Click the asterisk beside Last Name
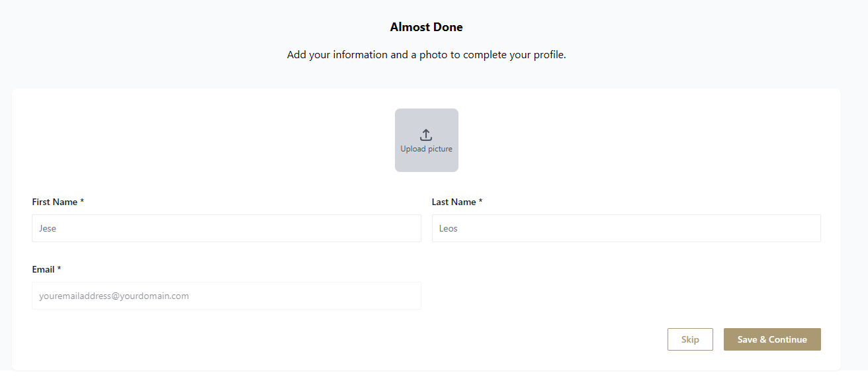Viewport: 868px width, 387px height. click(x=481, y=201)
